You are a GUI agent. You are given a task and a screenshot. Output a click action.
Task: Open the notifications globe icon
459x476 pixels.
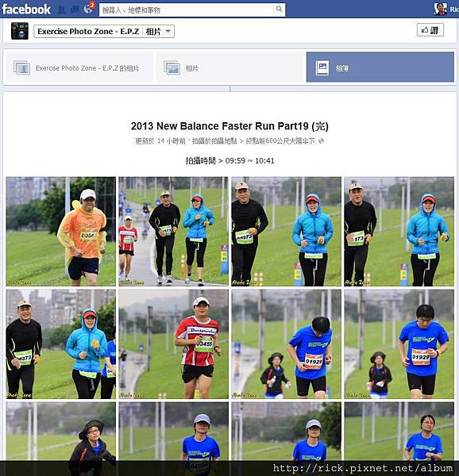pyautogui.click(x=88, y=9)
